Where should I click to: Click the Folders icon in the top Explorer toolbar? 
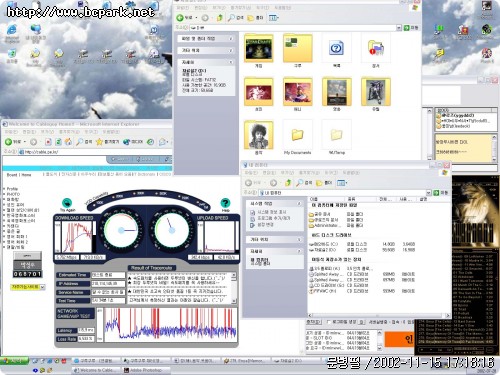point(250,18)
